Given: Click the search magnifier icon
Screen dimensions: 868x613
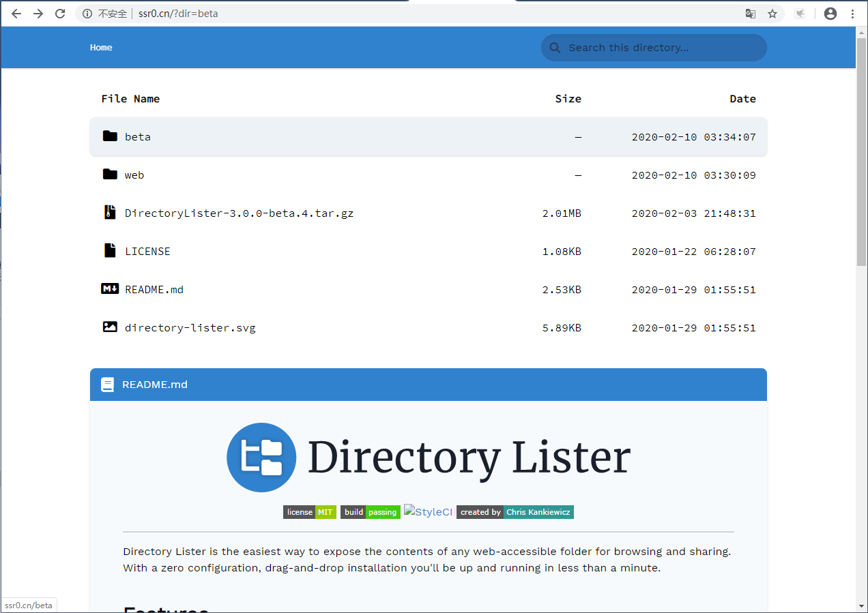Looking at the screenshot, I should [x=554, y=47].
